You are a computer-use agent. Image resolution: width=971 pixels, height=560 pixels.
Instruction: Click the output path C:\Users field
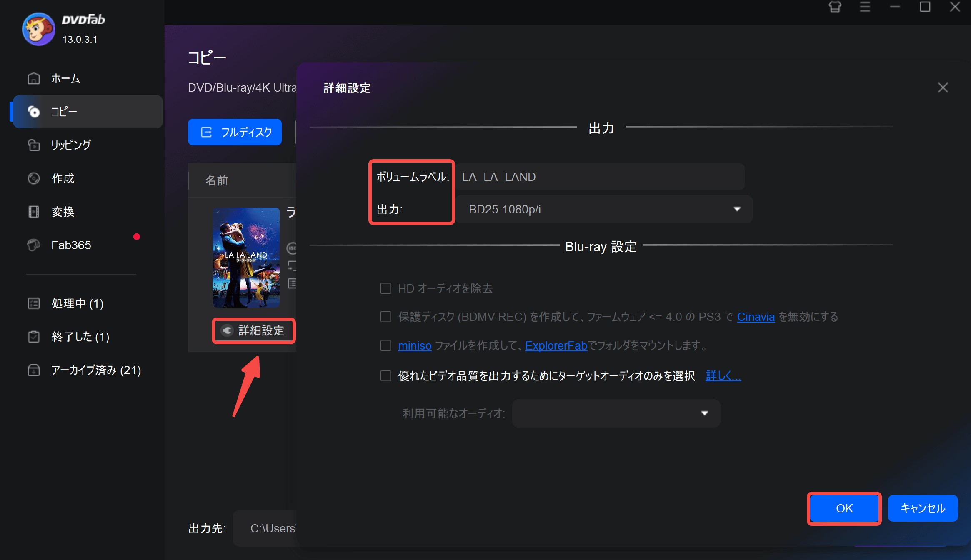pyautogui.click(x=265, y=528)
